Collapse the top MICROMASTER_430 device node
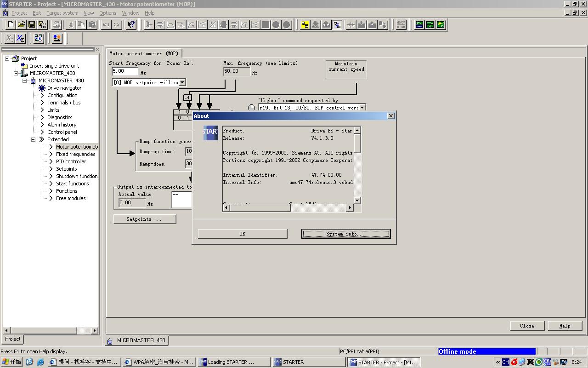Viewport: 588px width, 368px height. click(x=16, y=73)
